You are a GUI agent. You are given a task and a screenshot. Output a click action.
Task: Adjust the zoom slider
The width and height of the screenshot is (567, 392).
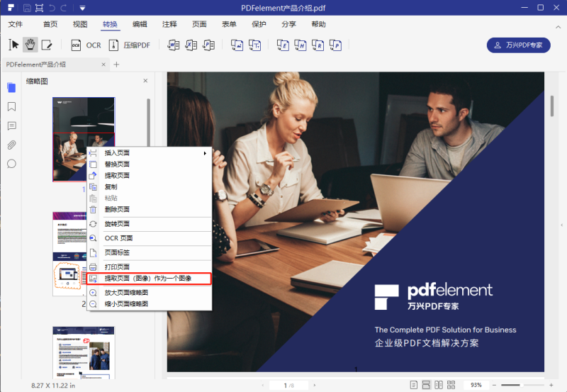coord(522,385)
